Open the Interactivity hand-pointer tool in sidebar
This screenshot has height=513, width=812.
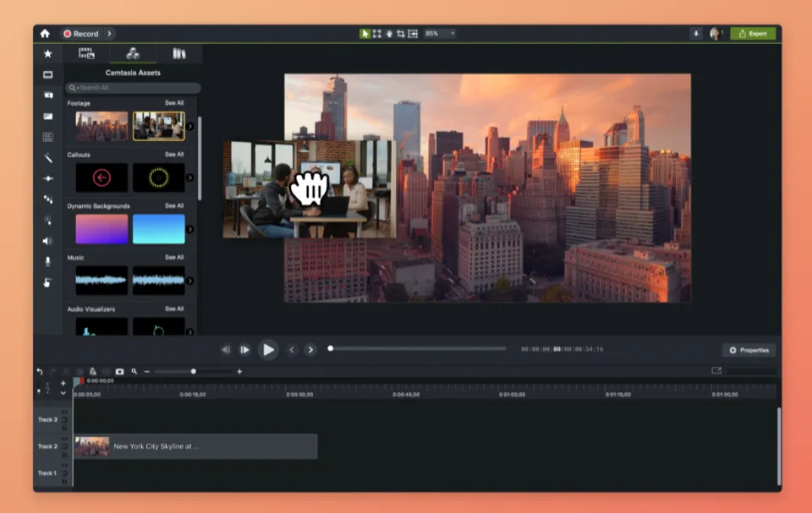point(47,282)
